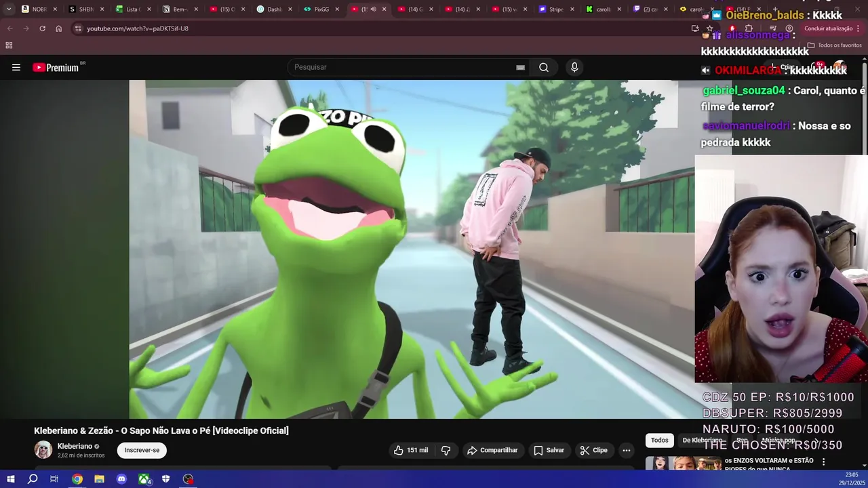Click Concluir atualização update button

828,28
